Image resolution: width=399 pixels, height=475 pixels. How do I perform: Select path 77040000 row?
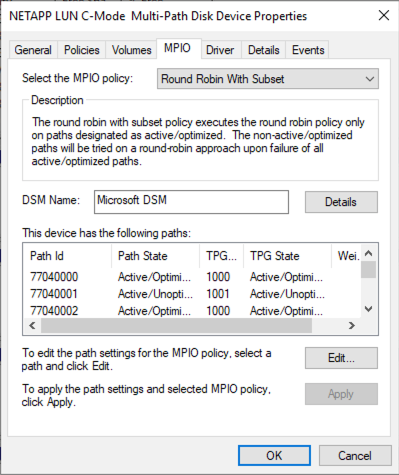point(192,277)
